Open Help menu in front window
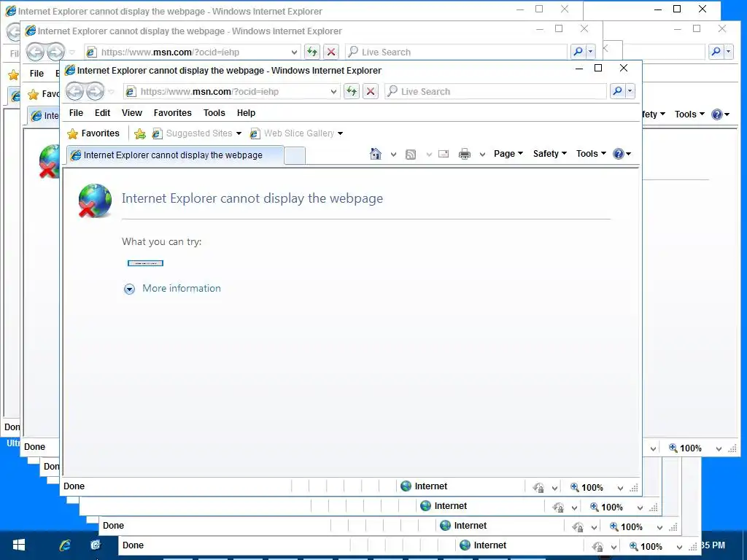Screen dimensions: 747x560 [247, 113]
